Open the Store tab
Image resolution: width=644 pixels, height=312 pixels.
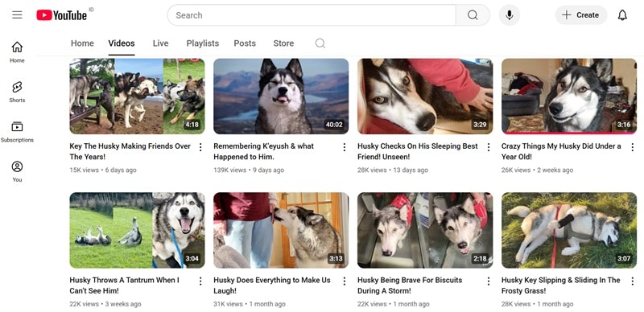click(x=283, y=43)
